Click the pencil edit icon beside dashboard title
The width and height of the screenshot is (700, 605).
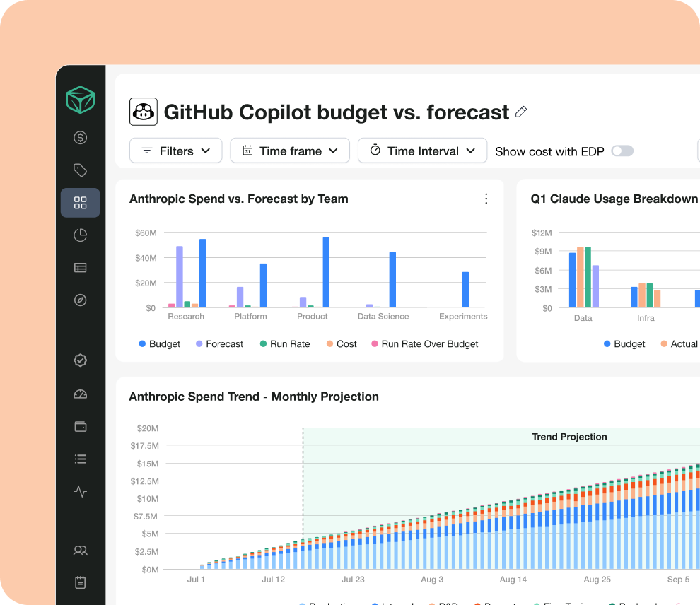[521, 112]
